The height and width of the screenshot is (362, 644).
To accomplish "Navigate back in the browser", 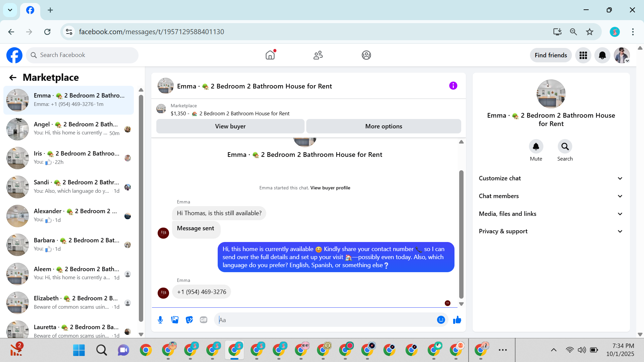I will coord(11,32).
